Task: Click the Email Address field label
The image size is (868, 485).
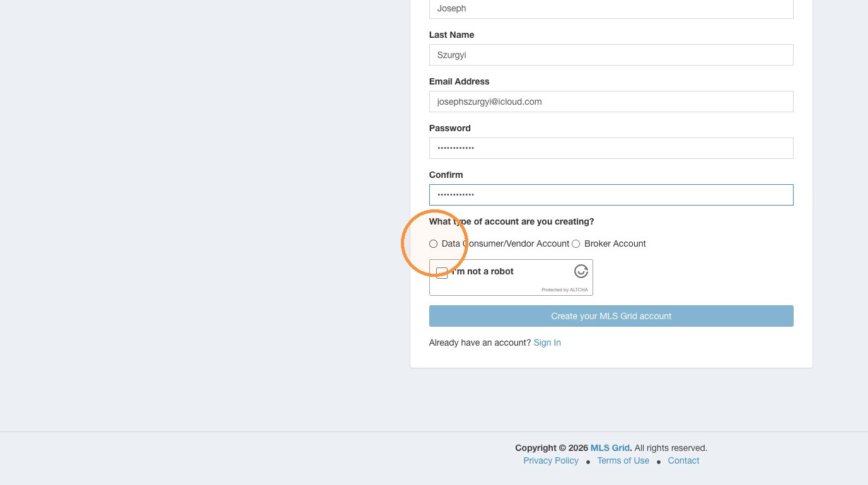Action: point(459,81)
